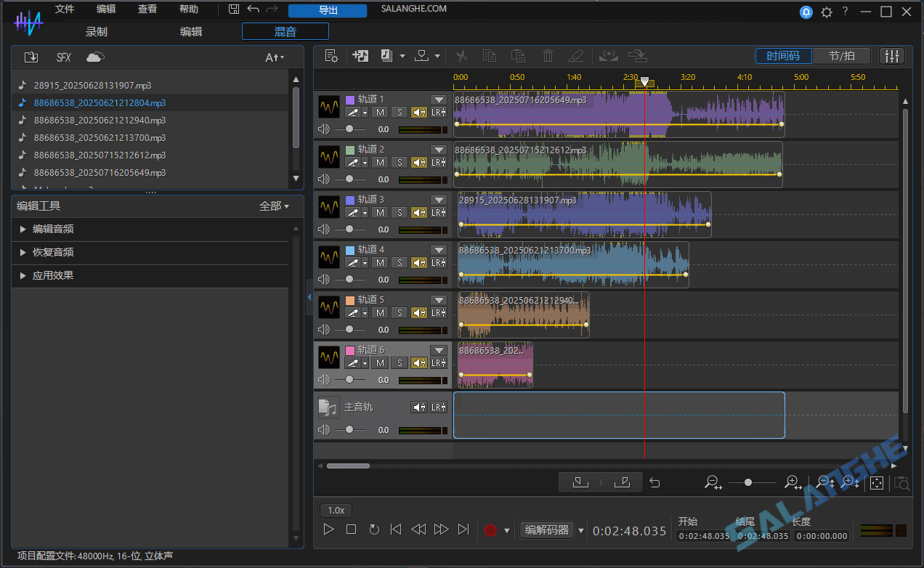Click the Delete (trash) toolbar icon
The image size is (924, 568).
coord(548,56)
